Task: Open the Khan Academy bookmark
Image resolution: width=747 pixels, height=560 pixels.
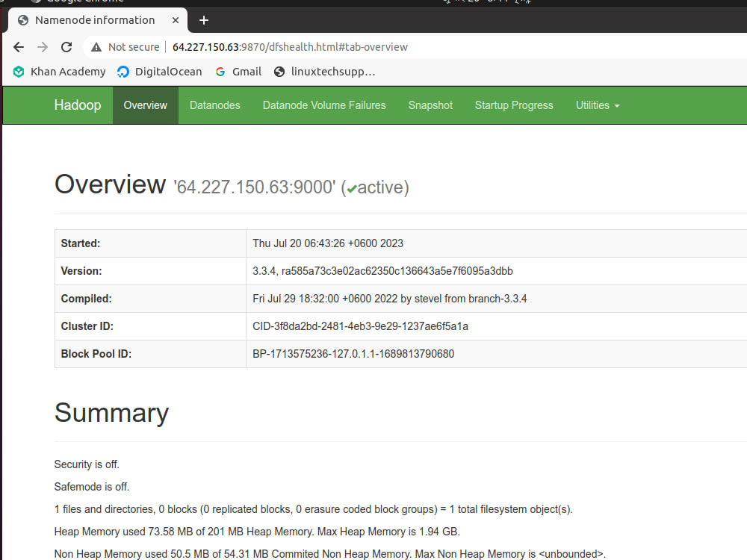Action: [x=60, y=72]
